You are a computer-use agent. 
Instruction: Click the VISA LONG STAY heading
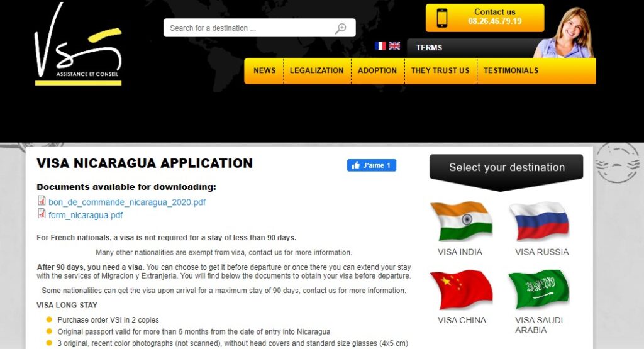67,305
